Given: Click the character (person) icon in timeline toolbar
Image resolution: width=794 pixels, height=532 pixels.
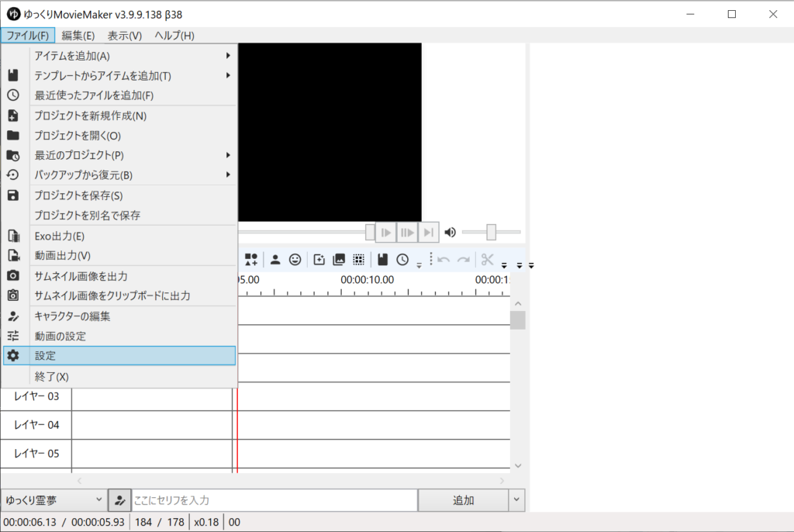Looking at the screenshot, I should coord(275,260).
